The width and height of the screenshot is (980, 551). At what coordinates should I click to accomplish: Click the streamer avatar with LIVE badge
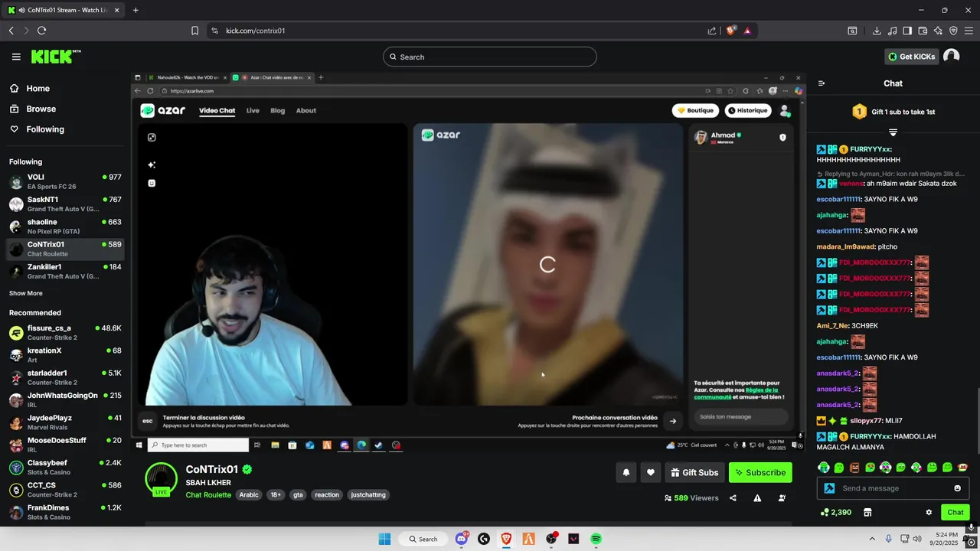coord(161,479)
